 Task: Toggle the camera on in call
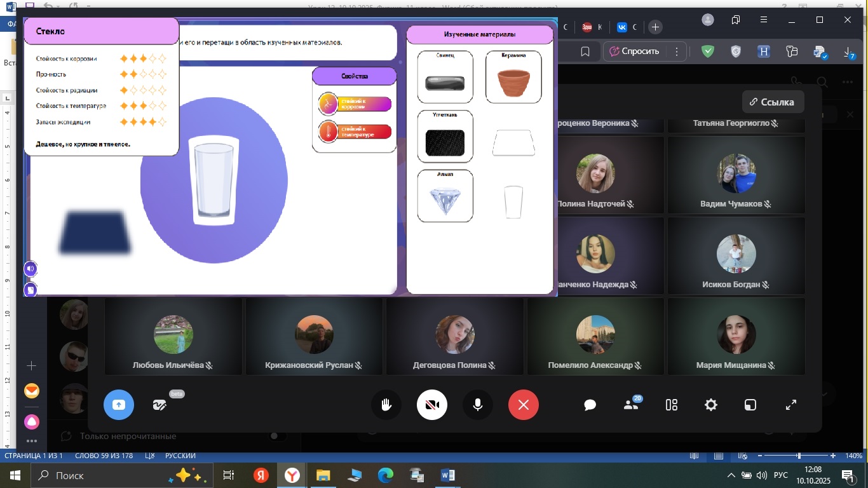[432, 405]
